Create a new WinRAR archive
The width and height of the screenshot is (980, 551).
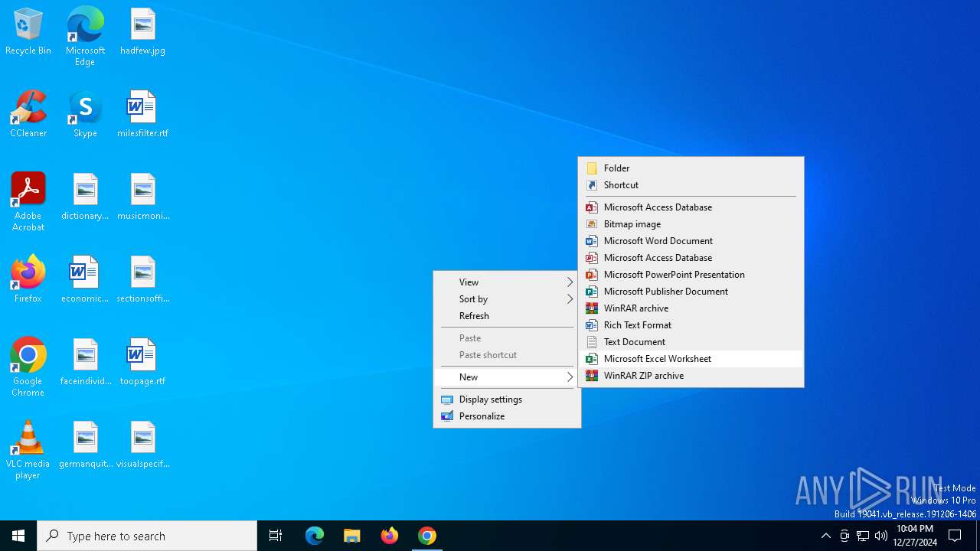coord(691,308)
